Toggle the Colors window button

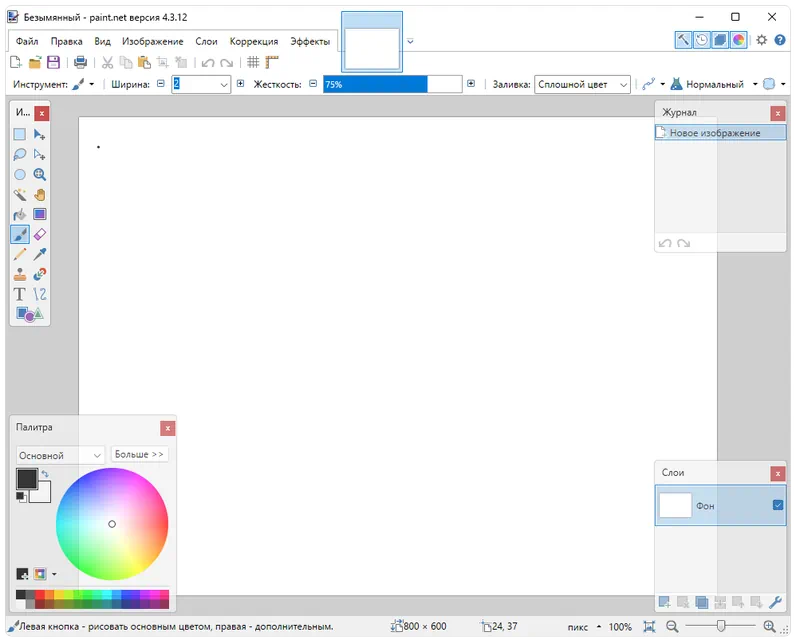738,40
